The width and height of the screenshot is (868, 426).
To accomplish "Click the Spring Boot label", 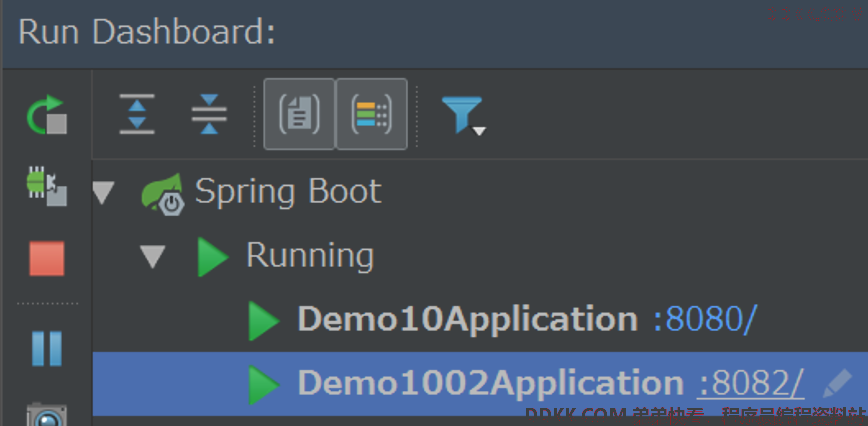I will click(288, 192).
